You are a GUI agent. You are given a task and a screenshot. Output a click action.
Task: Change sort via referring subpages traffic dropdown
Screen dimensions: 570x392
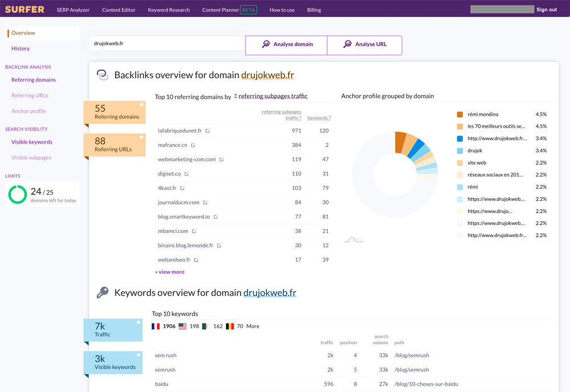pos(271,96)
